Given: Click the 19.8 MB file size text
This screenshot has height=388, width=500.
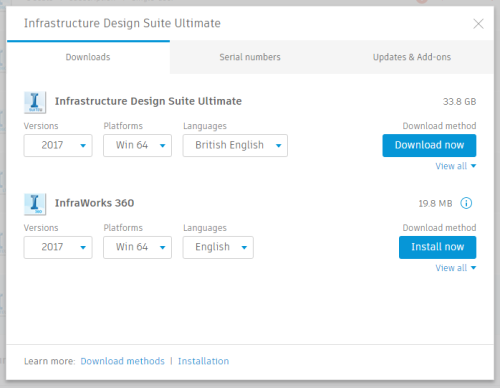Looking at the screenshot, I should (435, 203).
